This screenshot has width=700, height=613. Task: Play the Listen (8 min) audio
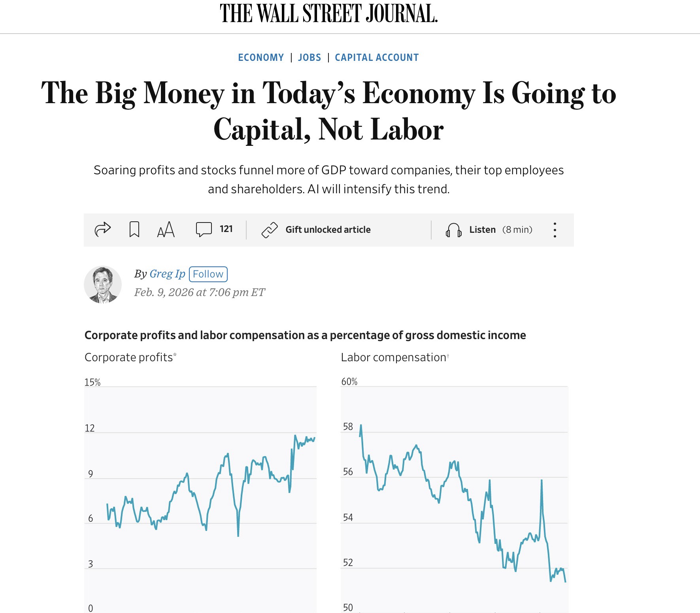click(x=500, y=230)
